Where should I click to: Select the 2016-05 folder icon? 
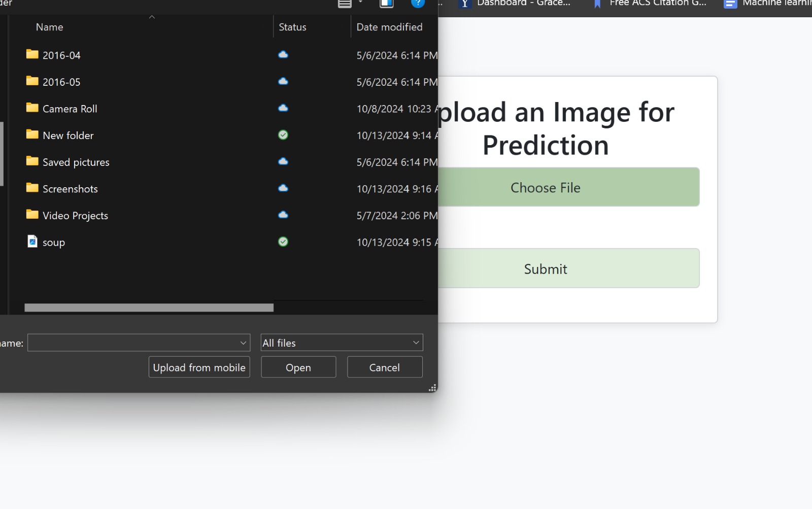click(x=32, y=81)
